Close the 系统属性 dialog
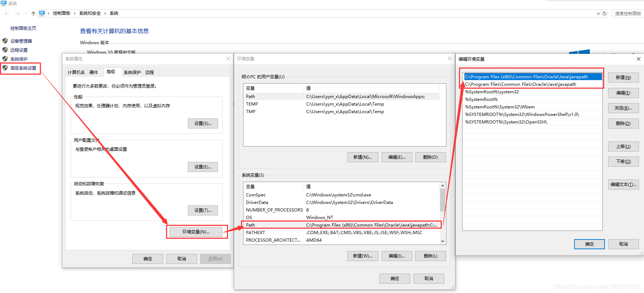Image resolution: width=644 pixels, height=293 pixels. click(x=228, y=59)
